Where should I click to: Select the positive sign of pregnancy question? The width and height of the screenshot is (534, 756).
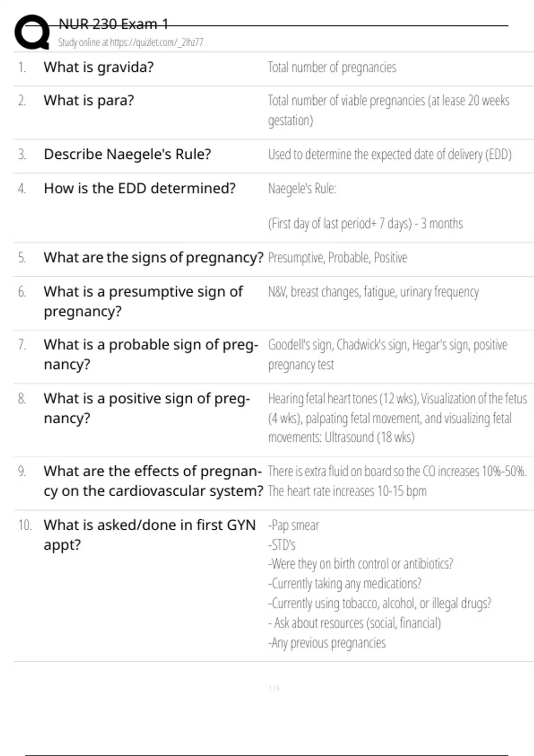pos(146,408)
